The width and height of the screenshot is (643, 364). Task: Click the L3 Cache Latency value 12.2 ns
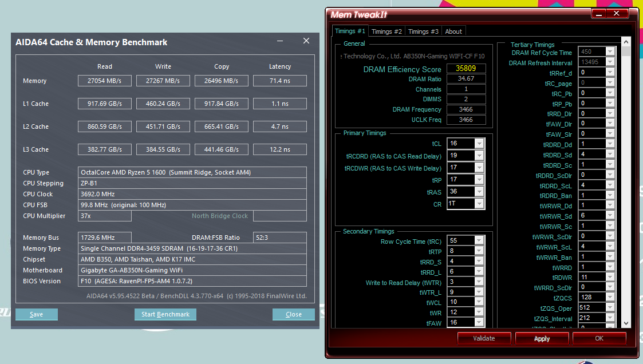coord(279,149)
